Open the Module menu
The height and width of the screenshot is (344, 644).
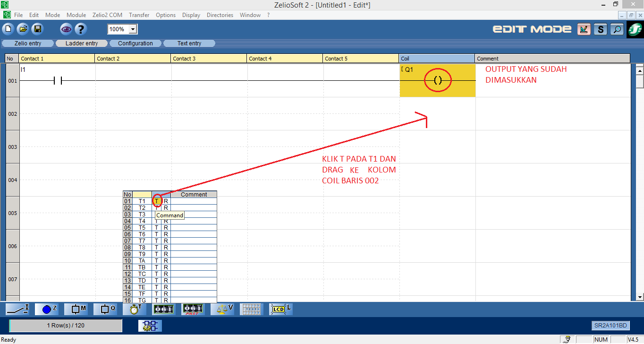76,15
